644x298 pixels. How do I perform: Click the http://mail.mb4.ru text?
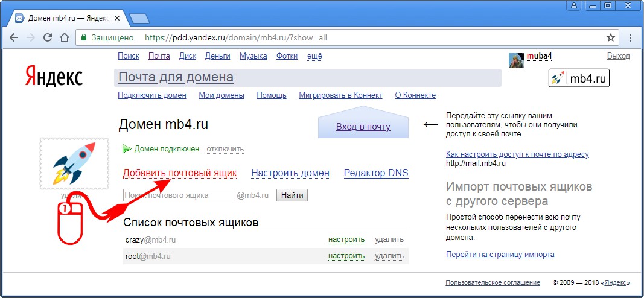(476, 163)
